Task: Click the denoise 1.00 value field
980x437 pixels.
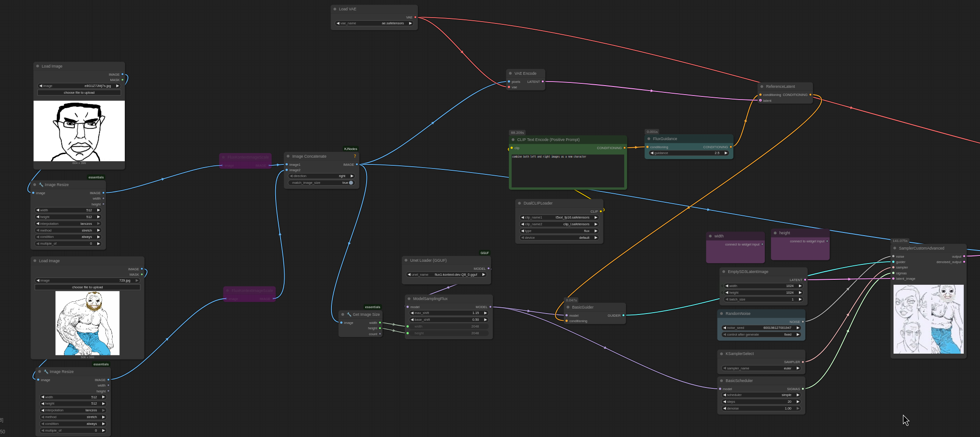Action: click(x=761, y=409)
